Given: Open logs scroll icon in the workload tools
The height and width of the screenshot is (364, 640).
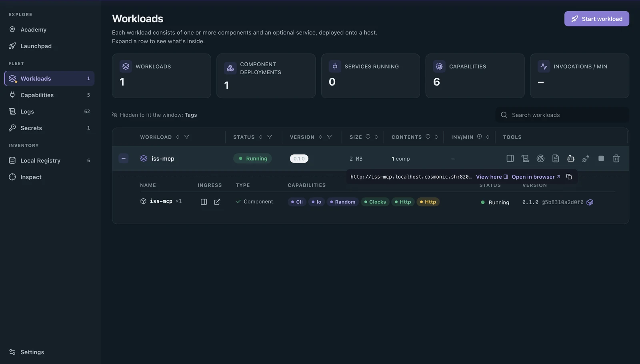Looking at the screenshot, I should [x=525, y=159].
